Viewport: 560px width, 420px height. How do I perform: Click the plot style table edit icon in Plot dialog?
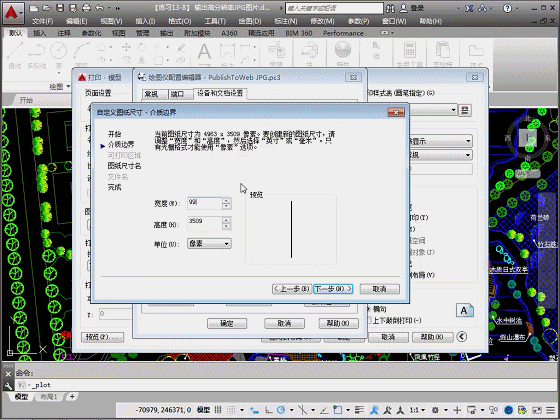point(465,110)
